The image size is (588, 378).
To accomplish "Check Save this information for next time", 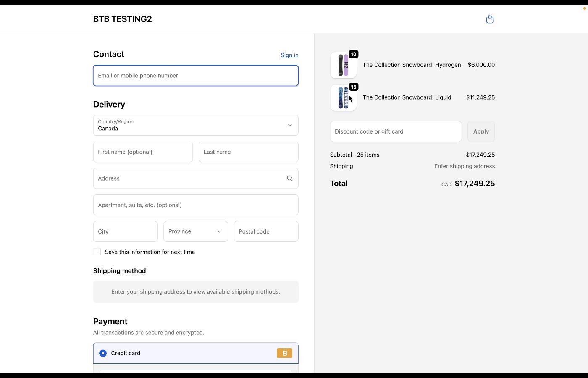I will pos(97,252).
